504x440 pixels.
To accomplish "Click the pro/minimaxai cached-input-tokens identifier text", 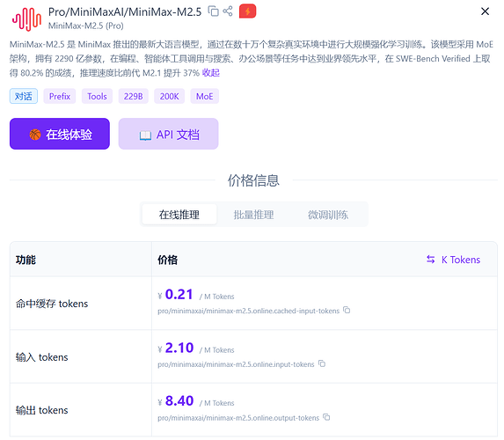I will click(248, 311).
